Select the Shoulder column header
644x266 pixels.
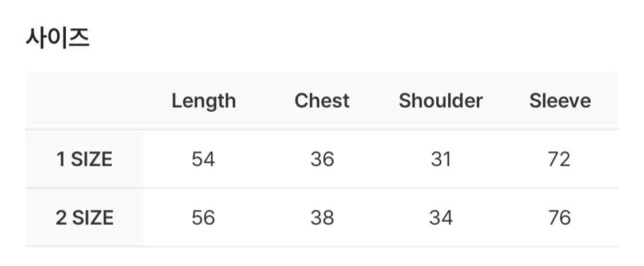[x=441, y=101]
